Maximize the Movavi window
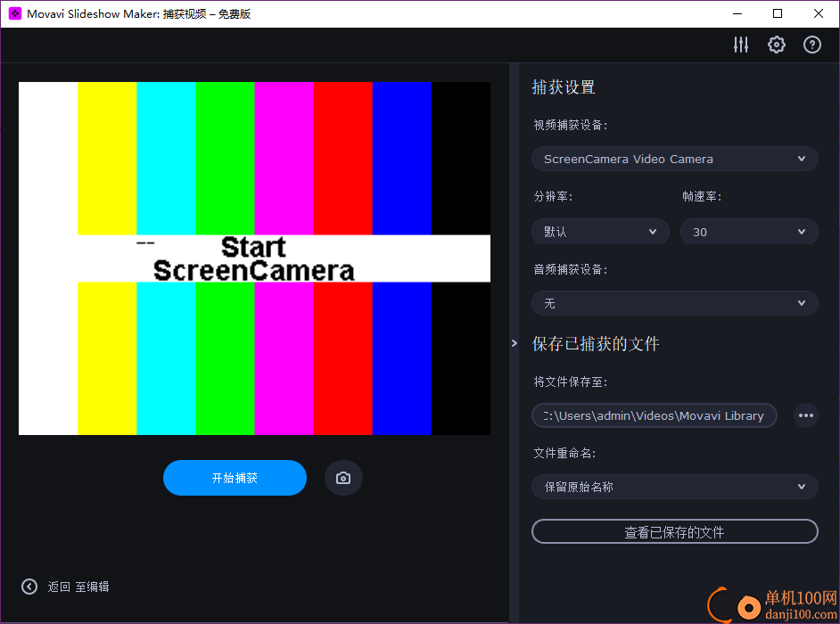This screenshot has height=624, width=840. click(x=778, y=14)
